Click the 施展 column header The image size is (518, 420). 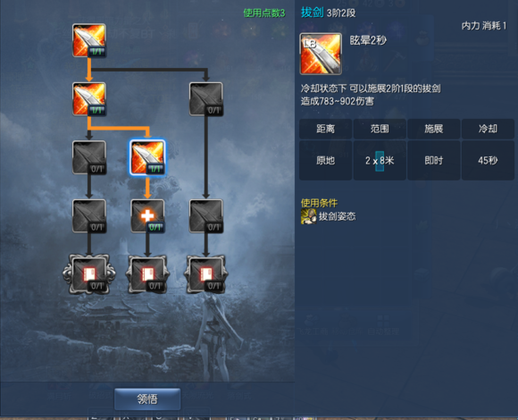434,129
